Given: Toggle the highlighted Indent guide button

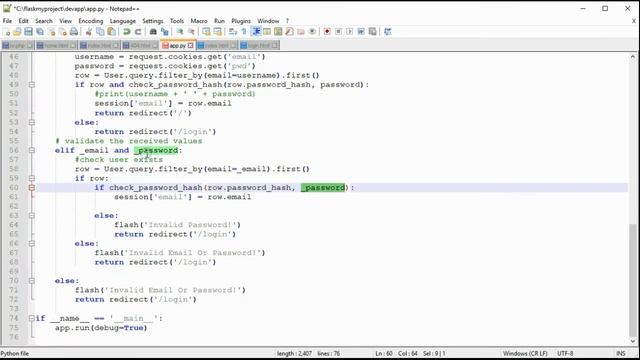Looking at the screenshot, I should click(256, 32).
